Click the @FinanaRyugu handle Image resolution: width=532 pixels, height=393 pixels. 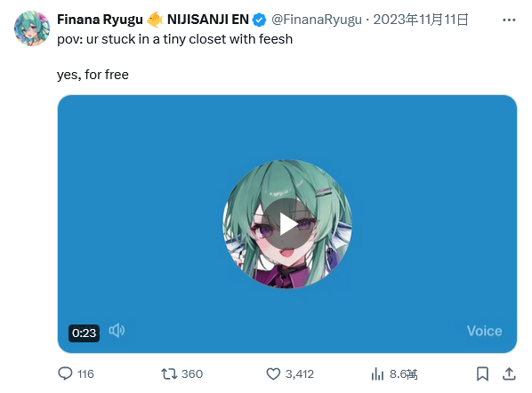(x=317, y=20)
